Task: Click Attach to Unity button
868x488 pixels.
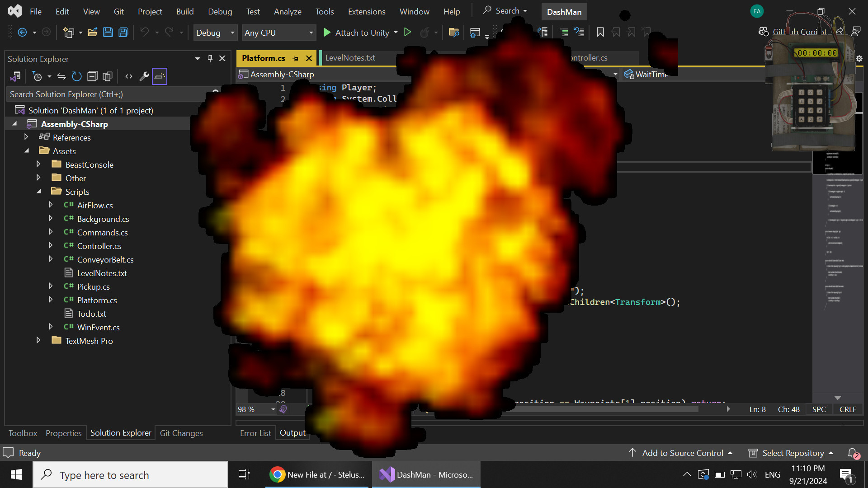Action: [x=356, y=33]
